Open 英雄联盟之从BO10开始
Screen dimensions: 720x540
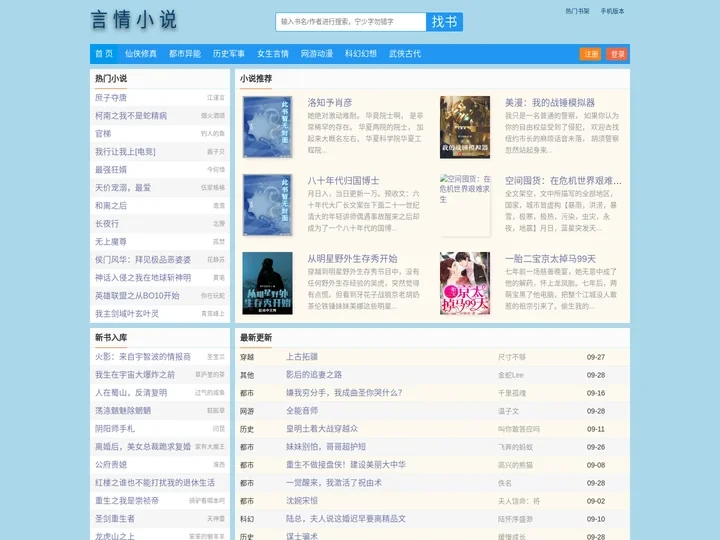pyautogui.click(x=137, y=295)
